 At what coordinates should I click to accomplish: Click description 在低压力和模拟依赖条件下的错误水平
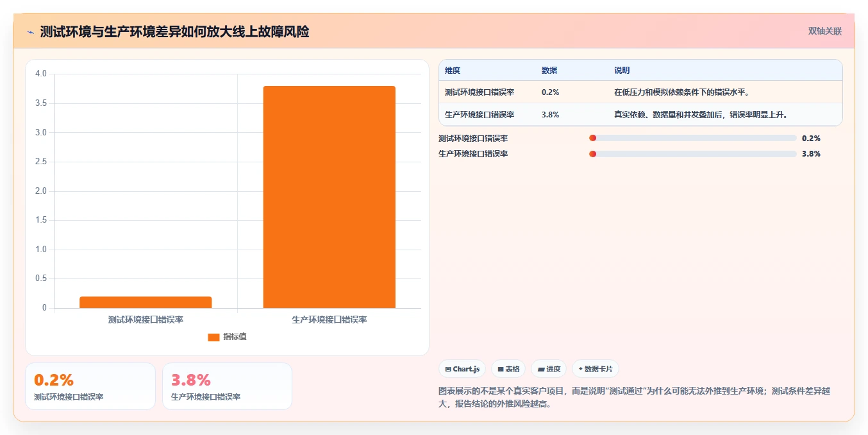(x=682, y=92)
